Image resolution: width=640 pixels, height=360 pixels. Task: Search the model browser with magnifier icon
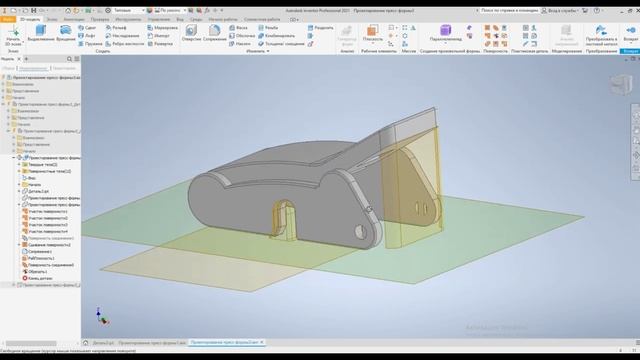(69, 59)
